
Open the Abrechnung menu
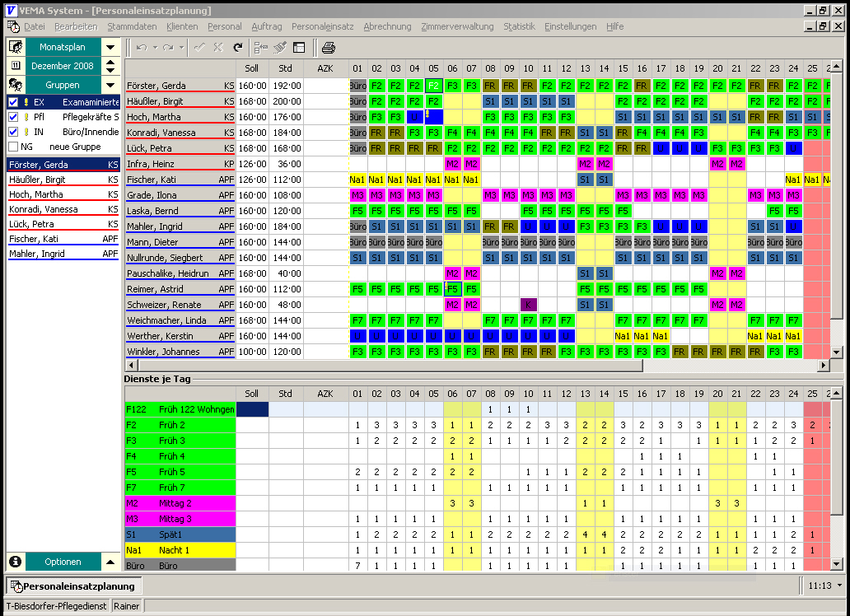[x=387, y=26]
